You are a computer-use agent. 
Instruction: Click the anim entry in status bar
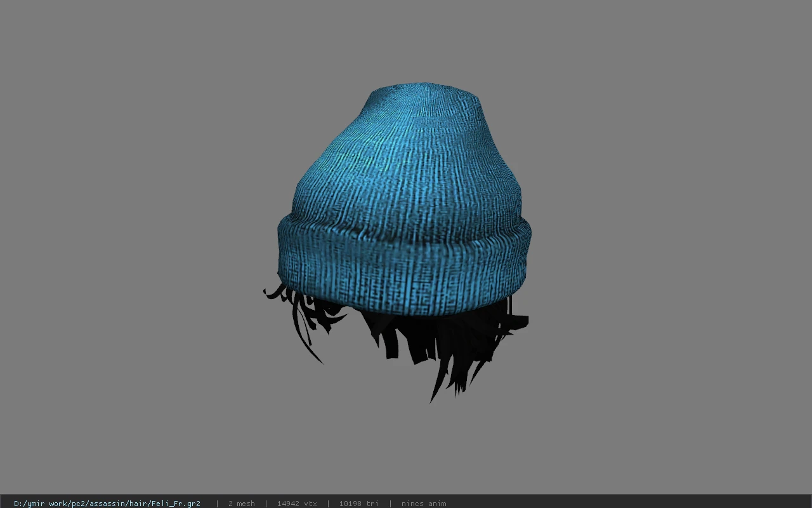(424, 504)
